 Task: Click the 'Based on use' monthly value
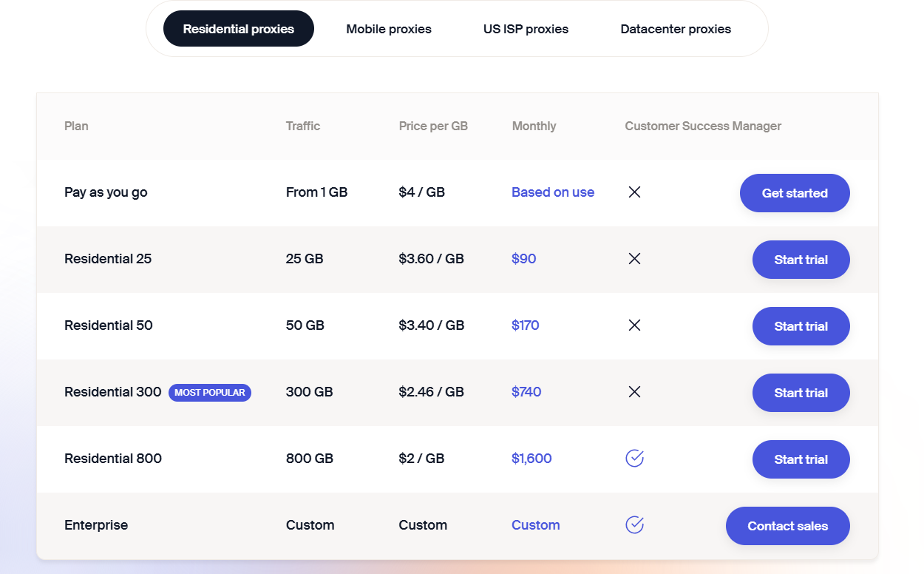[x=553, y=192]
